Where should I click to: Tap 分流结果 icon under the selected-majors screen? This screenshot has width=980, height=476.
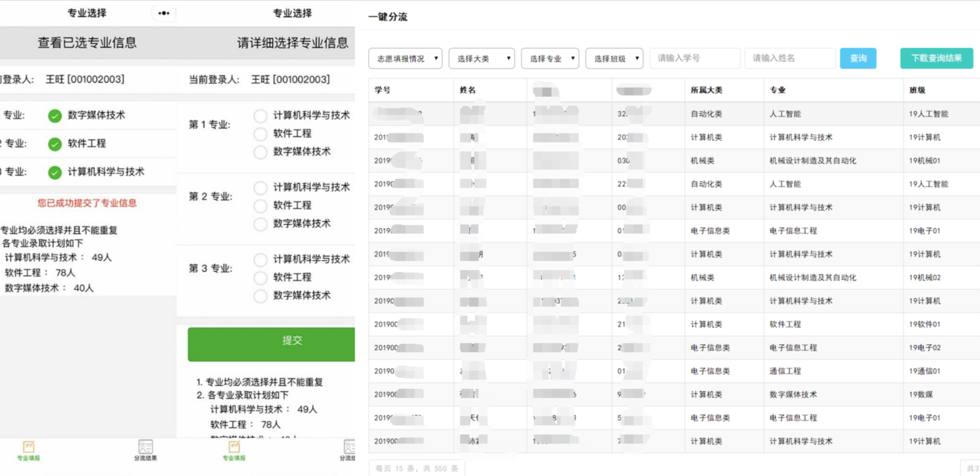(x=145, y=450)
